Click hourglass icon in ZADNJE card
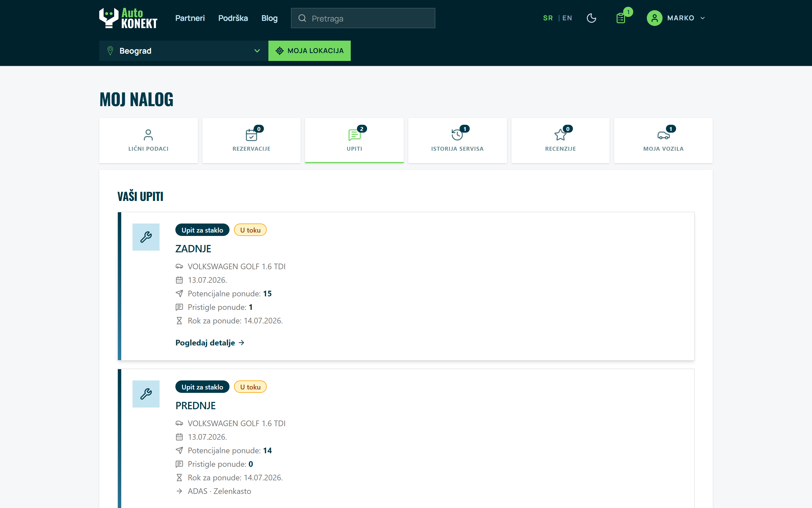The height and width of the screenshot is (508, 812). pos(179,321)
